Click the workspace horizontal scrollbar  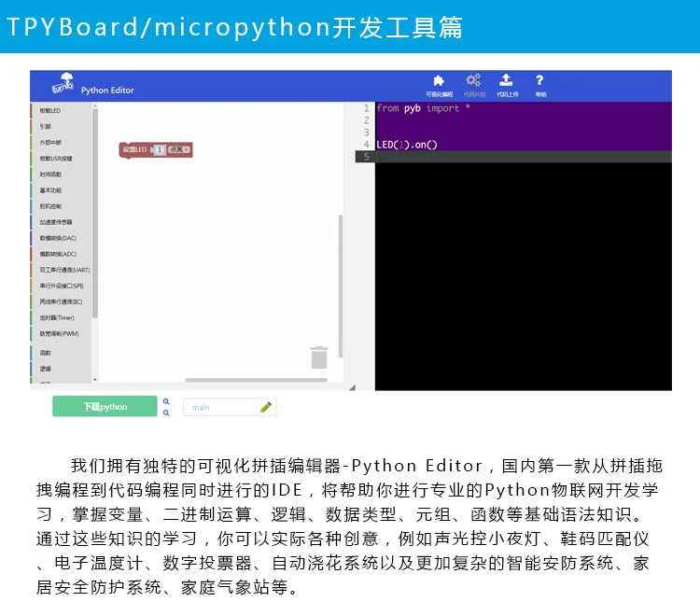257,380
